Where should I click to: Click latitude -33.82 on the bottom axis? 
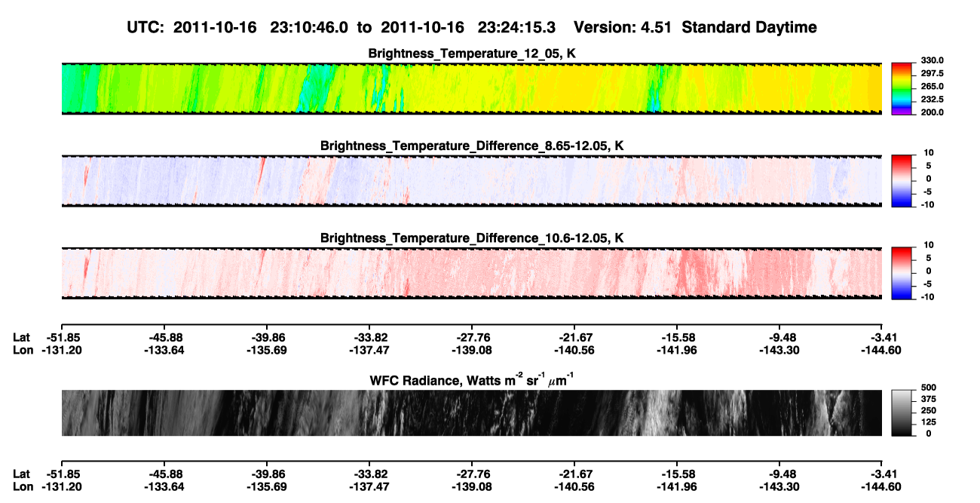[x=369, y=474]
